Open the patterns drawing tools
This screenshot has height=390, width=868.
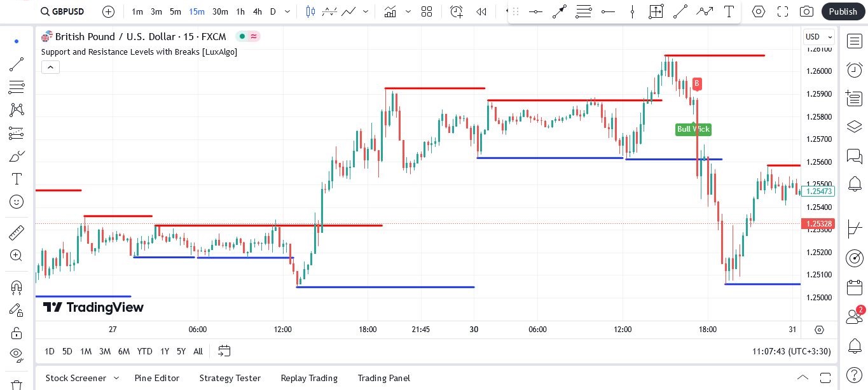click(x=17, y=110)
